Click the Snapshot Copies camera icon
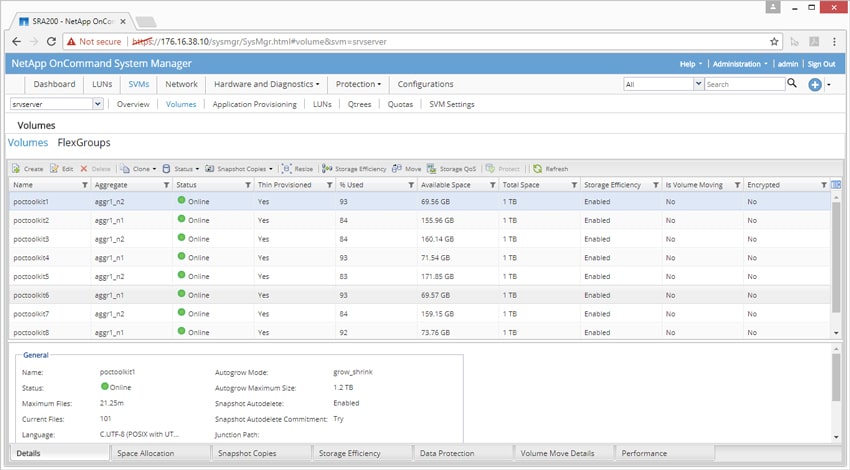The height and width of the screenshot is (470, 850). (209, 169)
